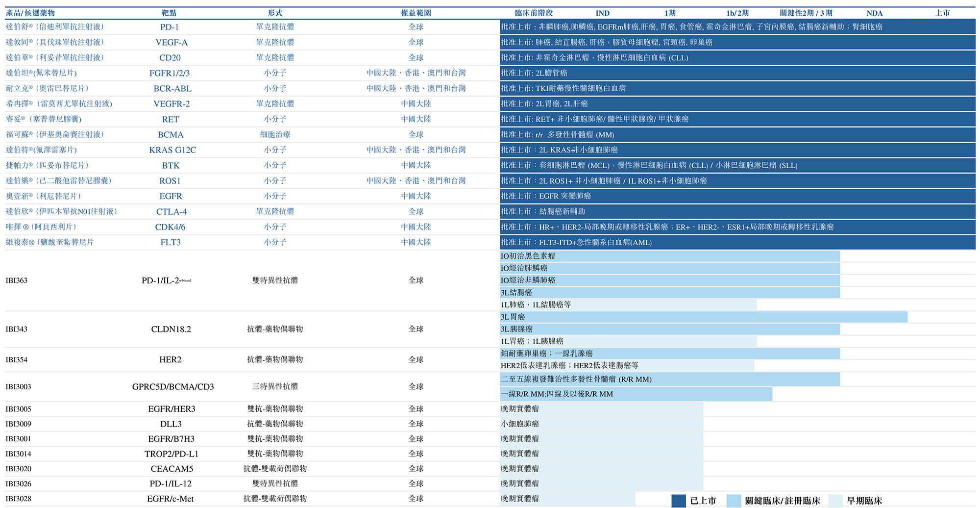This screenshot has height=508, width=980.
Task: Select the "上市" stage header
Action: pos(943,13)
